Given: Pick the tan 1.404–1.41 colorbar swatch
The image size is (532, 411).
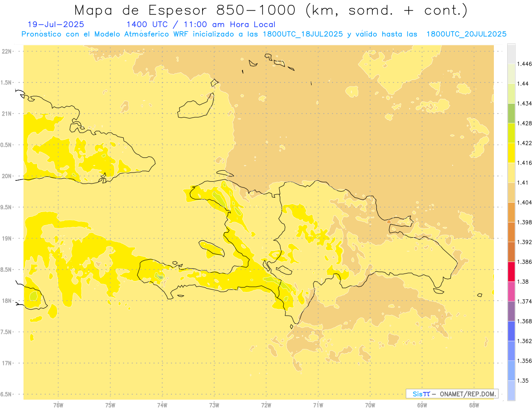Looking at the screenshot, I should coord(511,192).
